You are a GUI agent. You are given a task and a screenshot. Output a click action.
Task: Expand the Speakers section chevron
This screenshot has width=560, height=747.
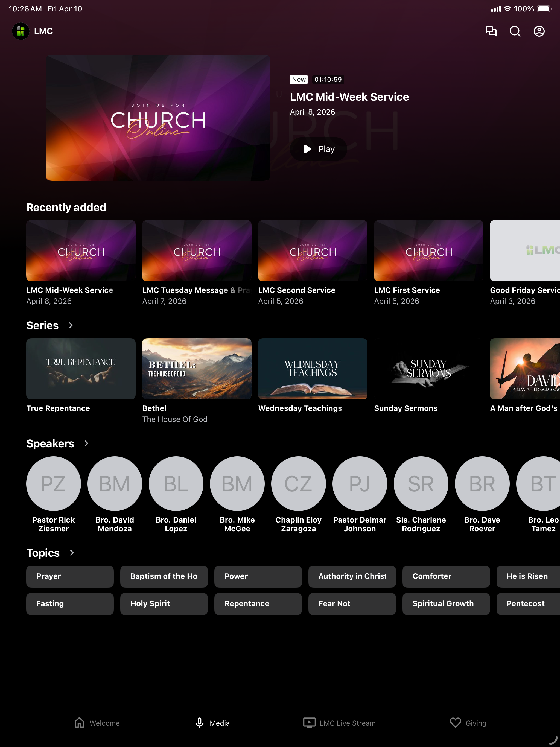pyautogui.click(x=86, y=443)
